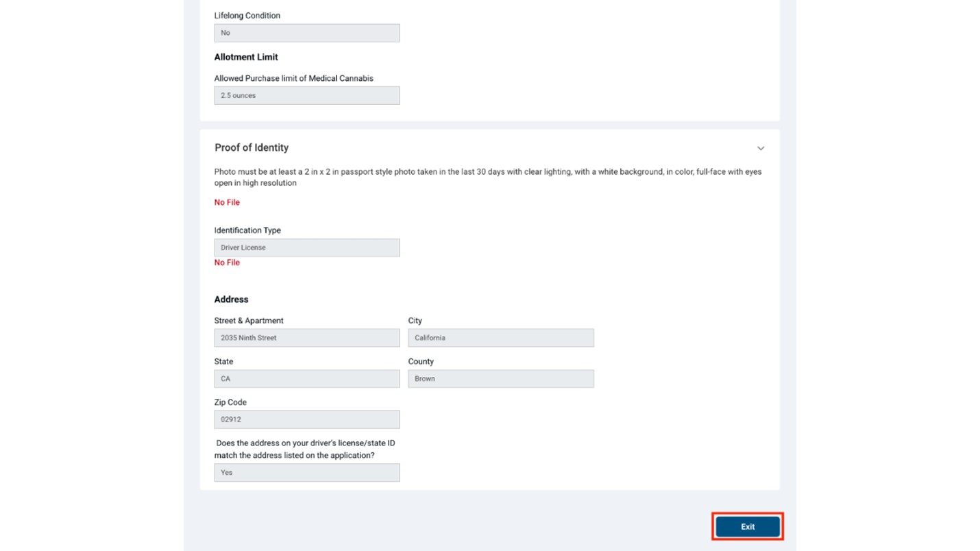Click the Proof of Identity heading
This screenshot has width=980, height=551.
tap(252, 147)
